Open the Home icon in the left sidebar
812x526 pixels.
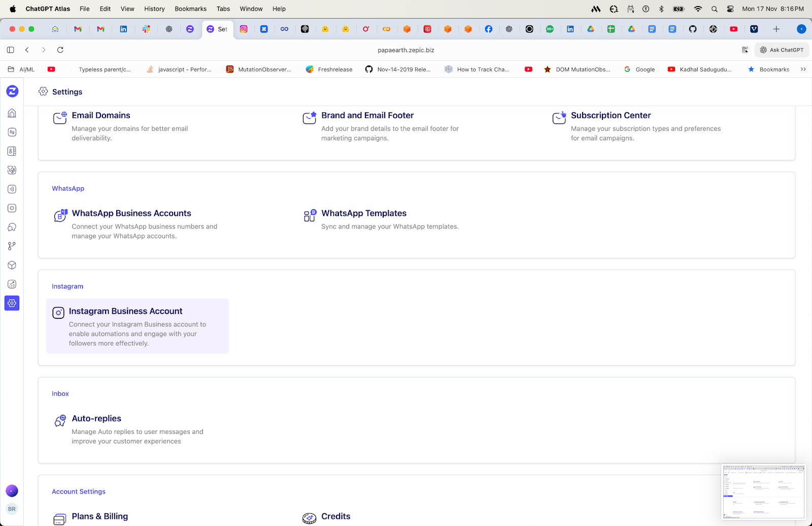(x=12, y=113)
